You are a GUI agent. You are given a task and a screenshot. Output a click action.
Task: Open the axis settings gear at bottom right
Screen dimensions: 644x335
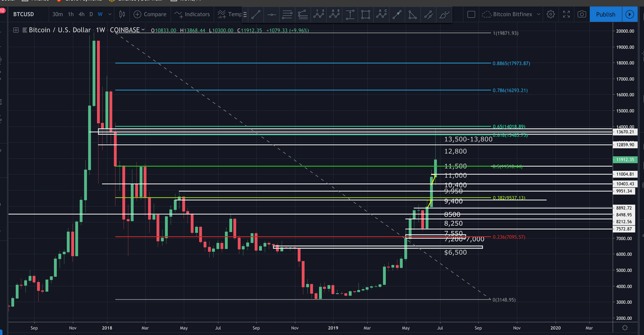[624, 327]
